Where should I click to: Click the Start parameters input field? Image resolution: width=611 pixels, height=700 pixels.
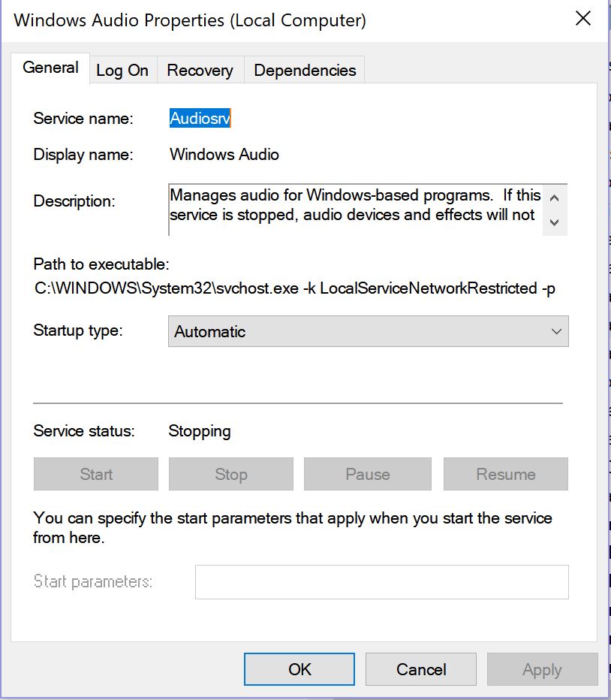coord(381,581)
